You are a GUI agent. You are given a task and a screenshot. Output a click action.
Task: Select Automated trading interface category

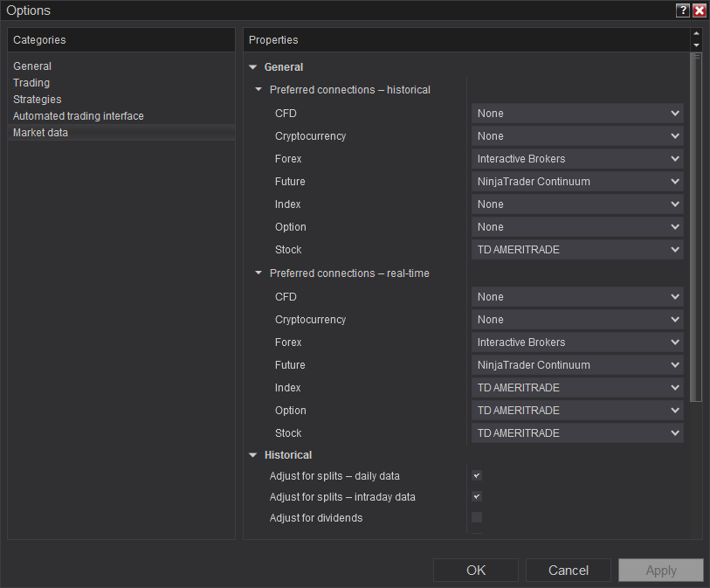coord(79,116)
